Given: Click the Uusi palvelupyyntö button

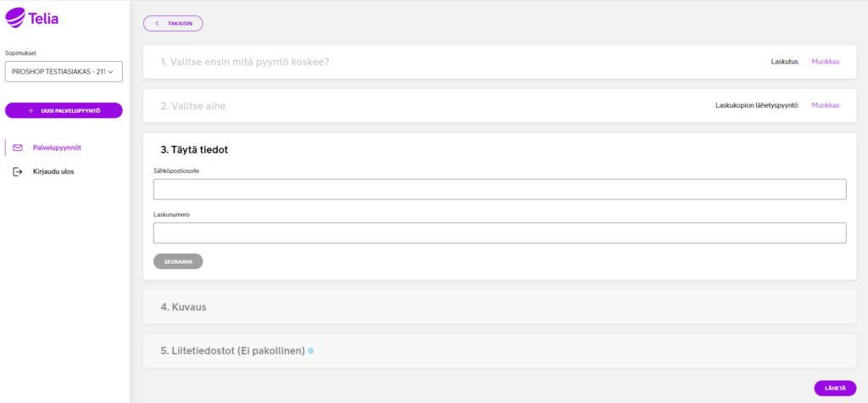Looking at the screenshot, I should tap(64, 110).
